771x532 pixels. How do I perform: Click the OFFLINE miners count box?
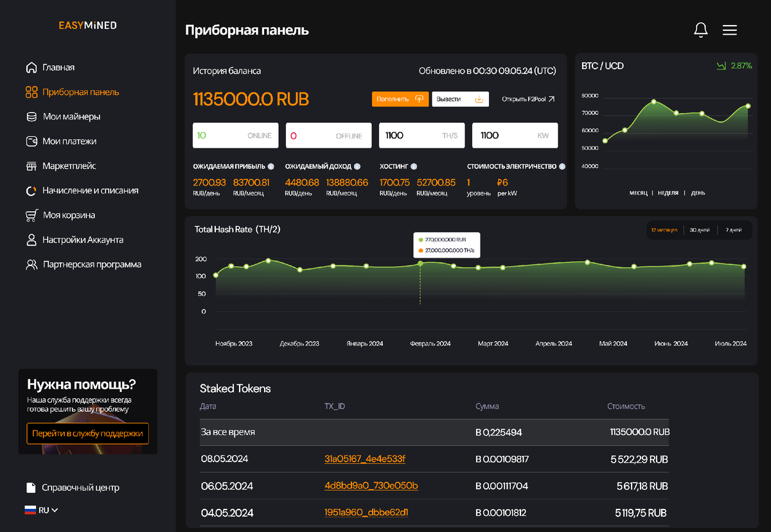click(329, 136)
